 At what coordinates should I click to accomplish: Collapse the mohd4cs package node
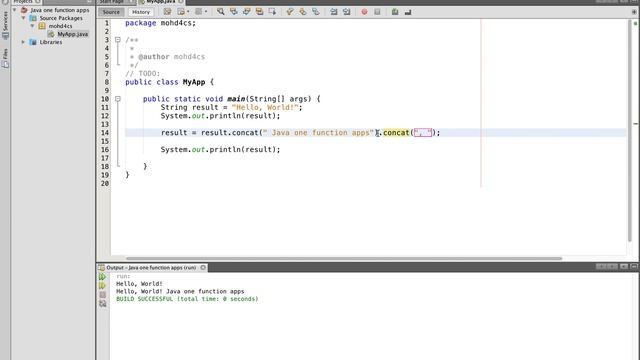pyautogui.click(x=32, y=26)
